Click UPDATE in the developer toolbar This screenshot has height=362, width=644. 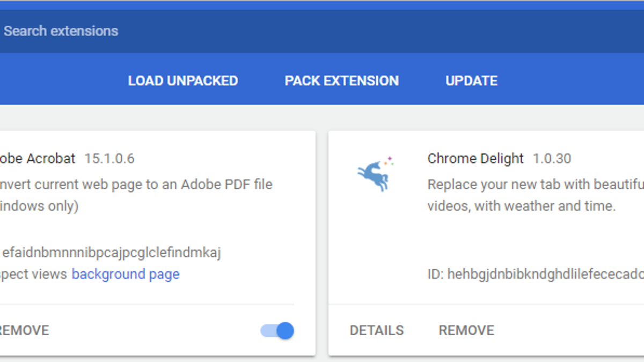coord(472,81)
